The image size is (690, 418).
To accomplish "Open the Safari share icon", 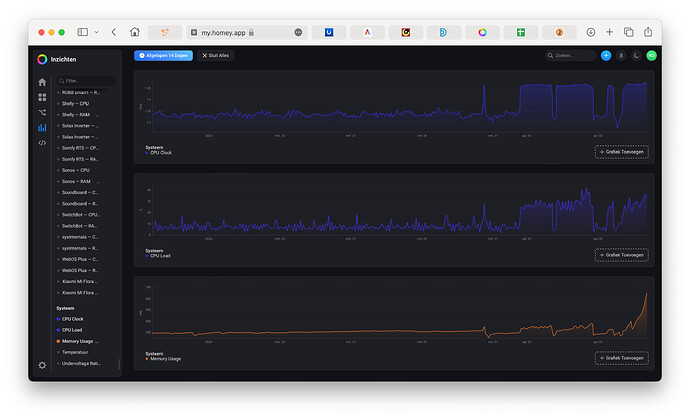I will (x=648, y=32).
